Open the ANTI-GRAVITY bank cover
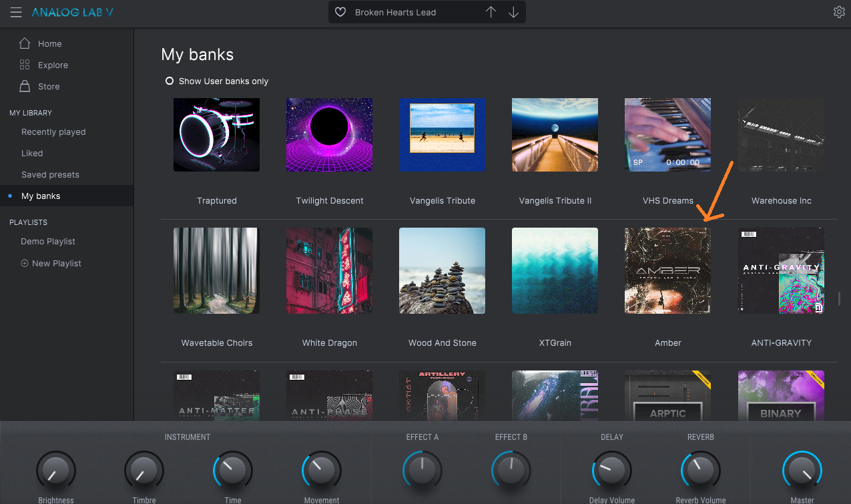Viewport: 851px width, 504px height. [x=781, y=270]
